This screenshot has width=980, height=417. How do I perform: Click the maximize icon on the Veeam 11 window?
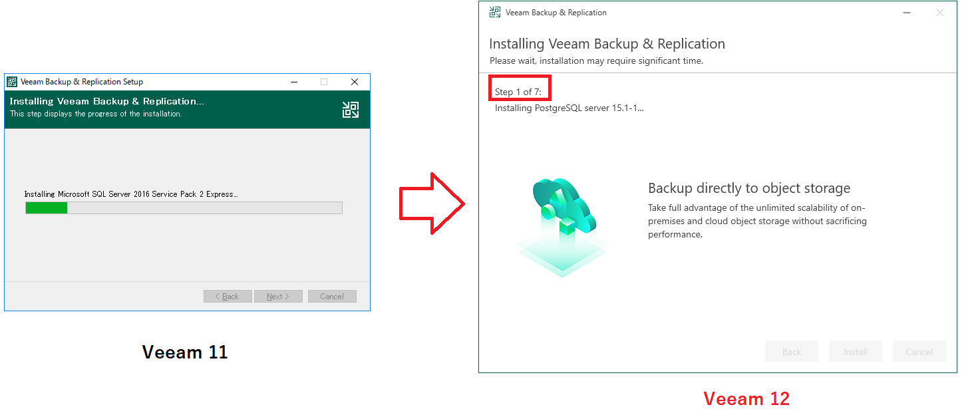[x=323, y=81]
